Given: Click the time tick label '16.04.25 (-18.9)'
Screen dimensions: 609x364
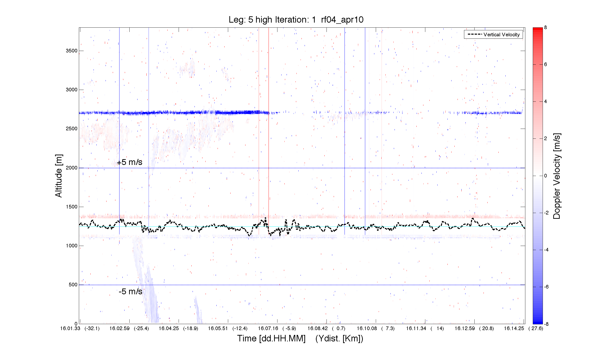Looking at the screenshot, I should click(x=179, y=328).
